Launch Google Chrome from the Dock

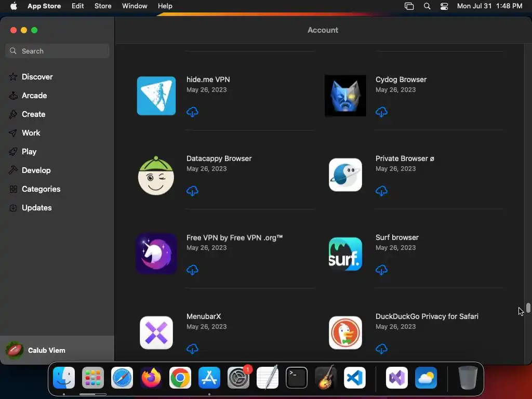coord(180,378)
